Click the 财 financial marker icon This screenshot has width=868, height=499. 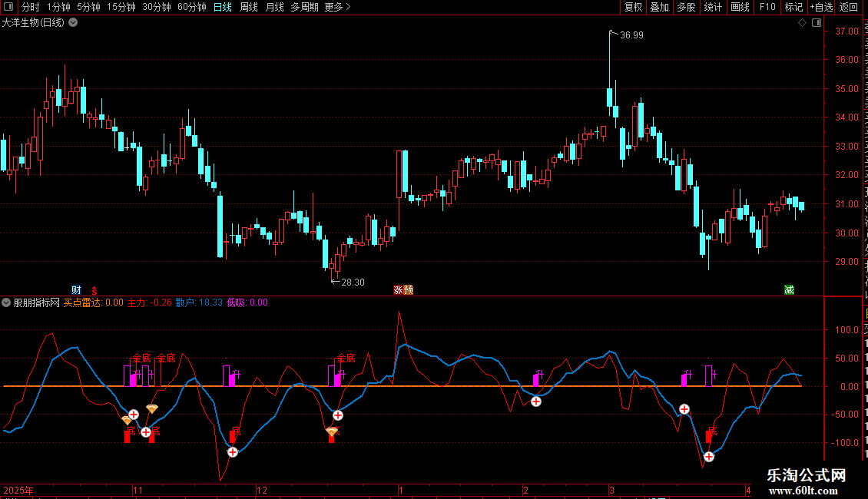[x=76, y=290]
